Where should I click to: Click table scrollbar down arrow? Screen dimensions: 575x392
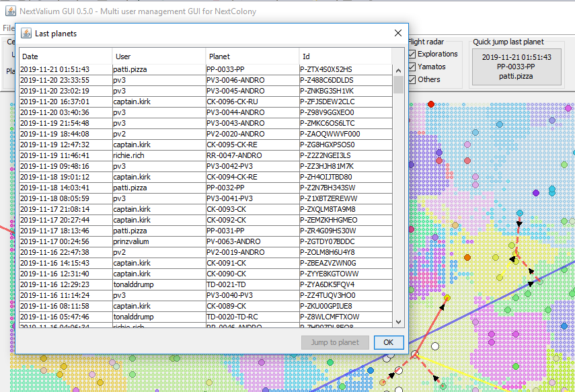(x=399, y=322)
